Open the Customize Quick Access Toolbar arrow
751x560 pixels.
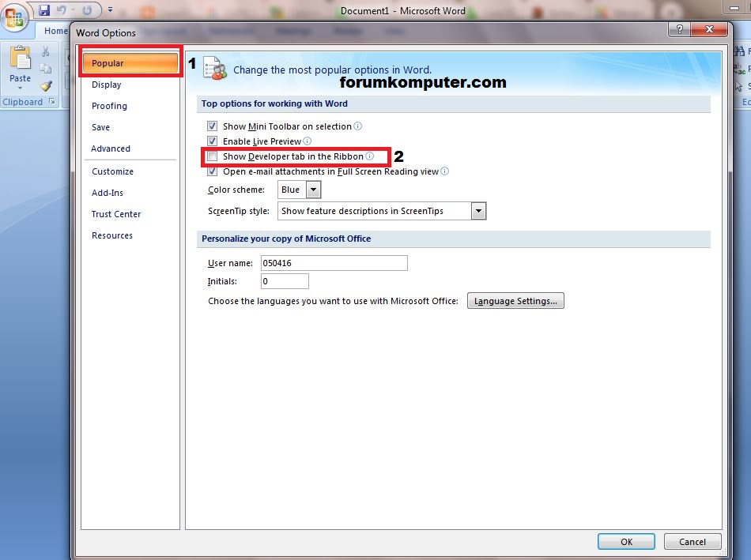(110, 9)
